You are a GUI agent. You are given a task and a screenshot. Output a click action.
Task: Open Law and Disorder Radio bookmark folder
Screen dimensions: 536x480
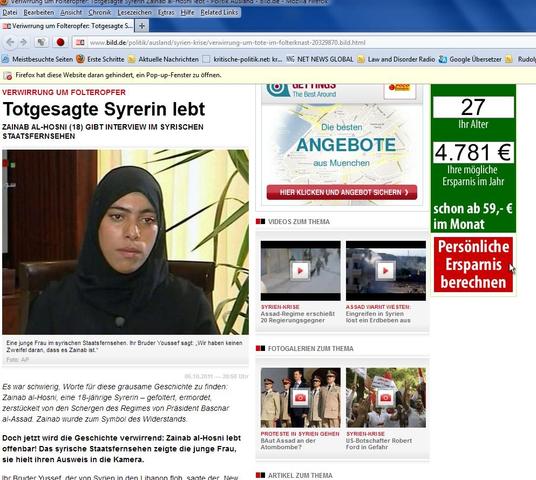[x=396, y=59]
